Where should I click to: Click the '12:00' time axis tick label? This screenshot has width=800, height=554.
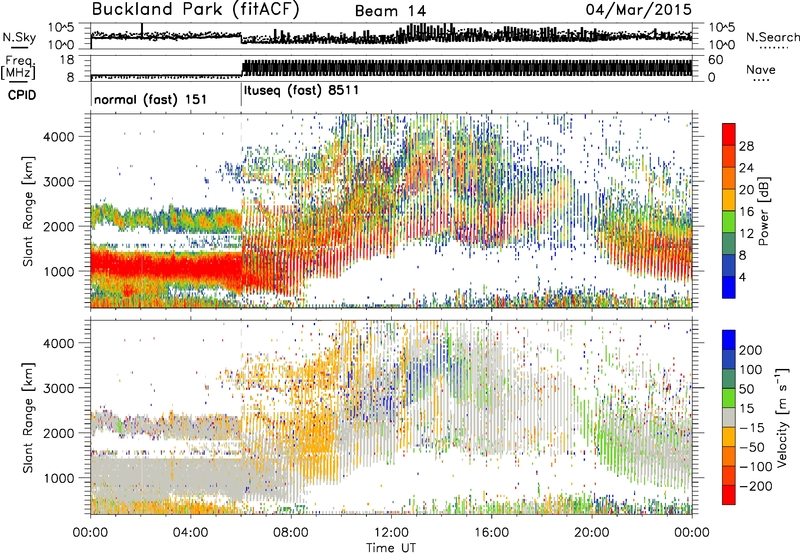pos(391,533)
